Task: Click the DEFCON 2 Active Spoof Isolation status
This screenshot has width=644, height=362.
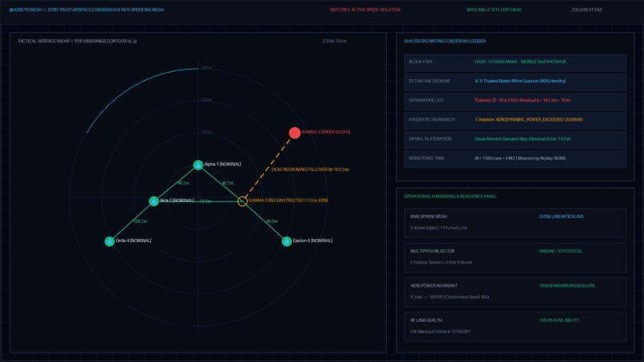Action: coord(364,10)
